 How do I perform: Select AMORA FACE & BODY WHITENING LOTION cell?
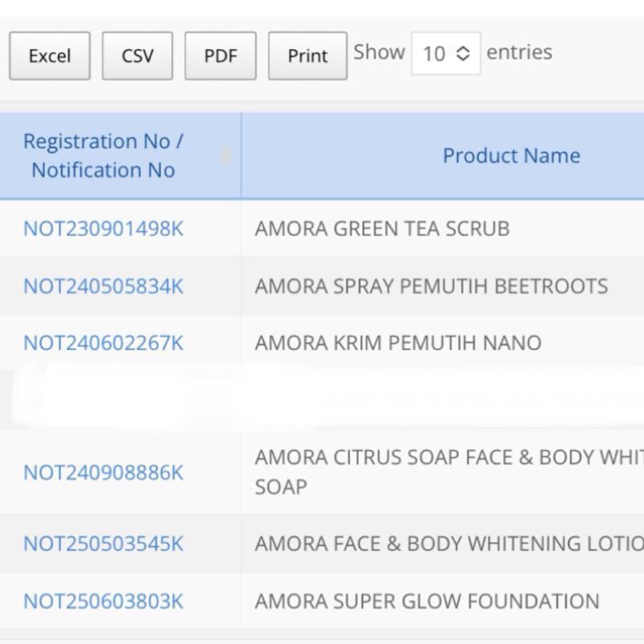pyautogui.click(x=448, y=544)
